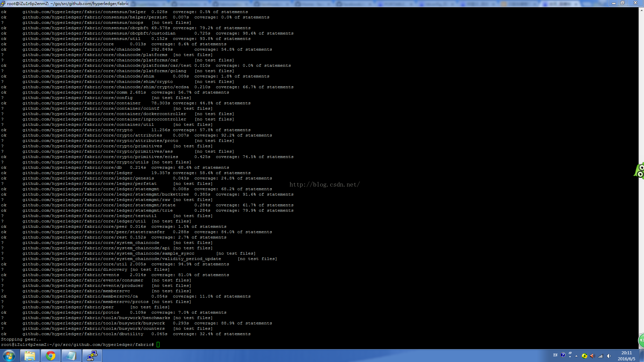Switch to PuTTY session on the taskbar
Viewport: 644px width, 362px height.
pos(92,356)
